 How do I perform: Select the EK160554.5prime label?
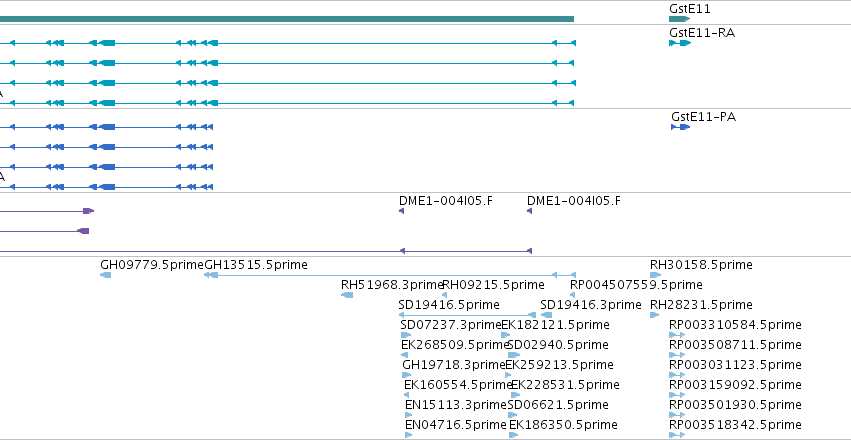point(458,385)
